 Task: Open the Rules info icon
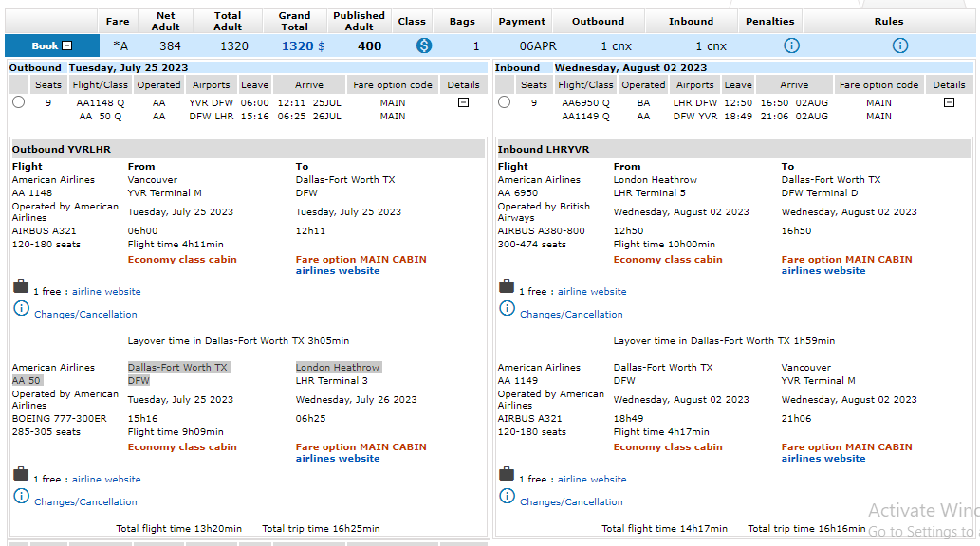pos(900,45)
